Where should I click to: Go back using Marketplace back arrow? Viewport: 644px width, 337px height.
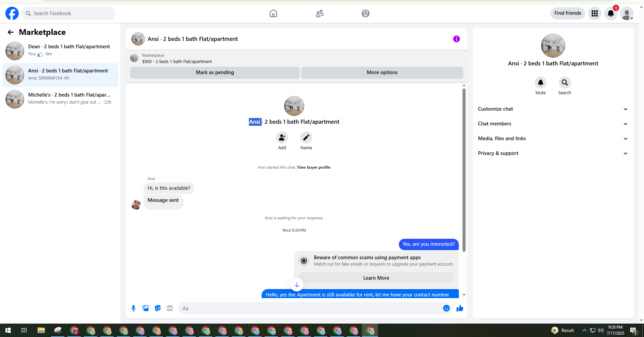click(11, 32)
